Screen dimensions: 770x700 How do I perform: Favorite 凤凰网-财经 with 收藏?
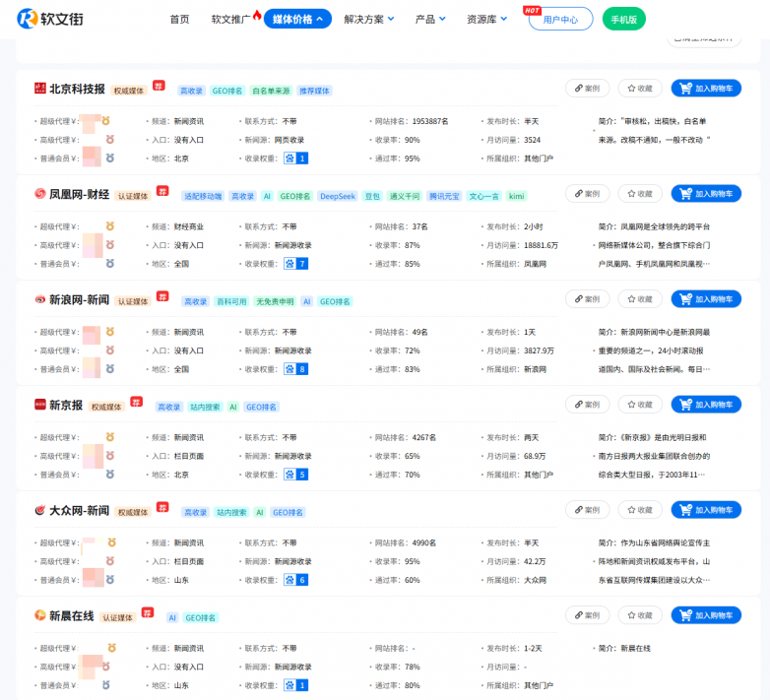(x=640, y=194)
